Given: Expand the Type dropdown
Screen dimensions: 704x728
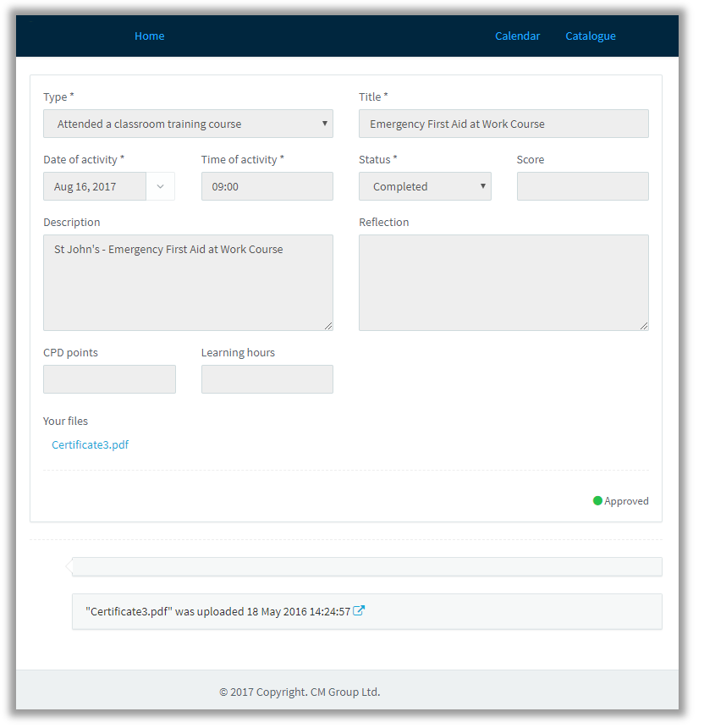Looking at the screenshot, I should point(188,124).
